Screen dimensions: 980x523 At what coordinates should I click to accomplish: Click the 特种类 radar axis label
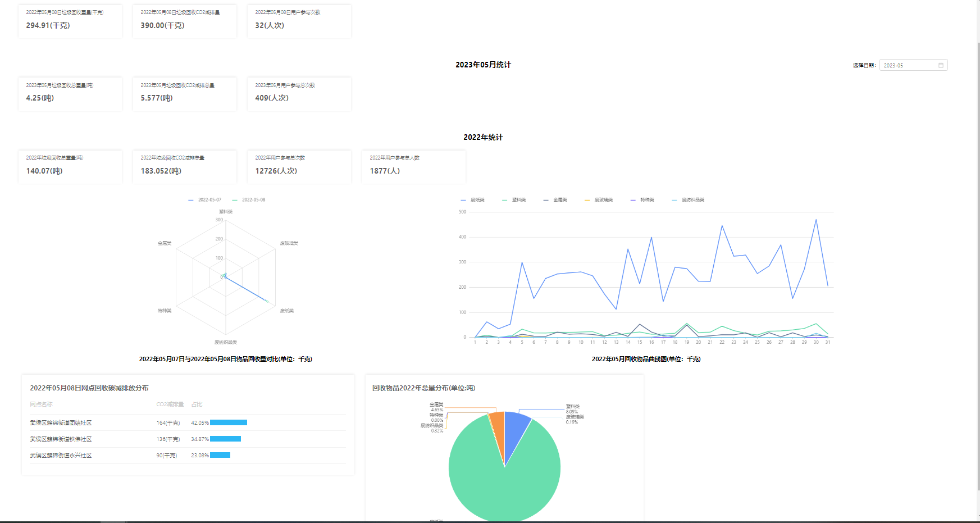click(x=165, y=311)
